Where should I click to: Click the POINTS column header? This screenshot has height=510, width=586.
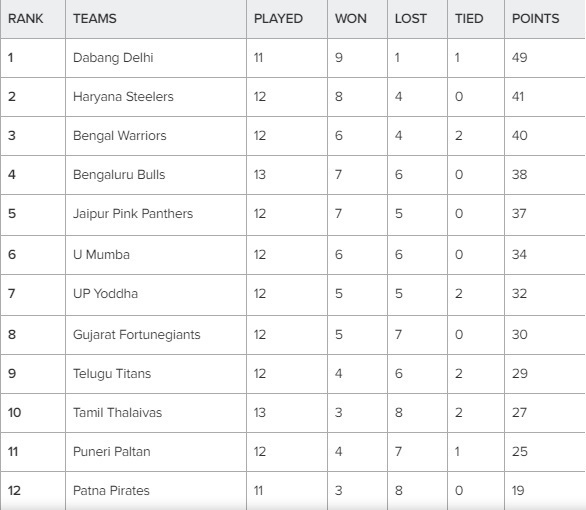(x=535, y=18)
